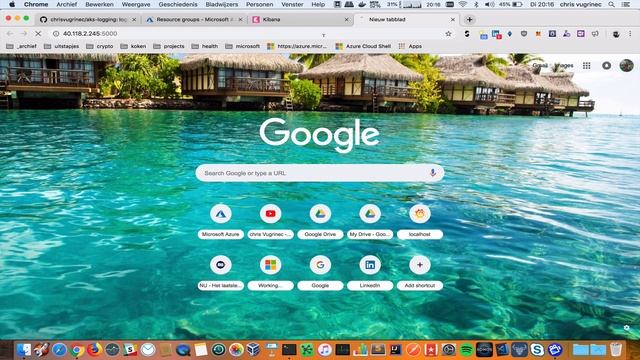Image resolution: width=640 pixels, height=360 pixels.
Task: Open the Bladwijzers menu
Action: pyautogui.click(x=222, y=4)
